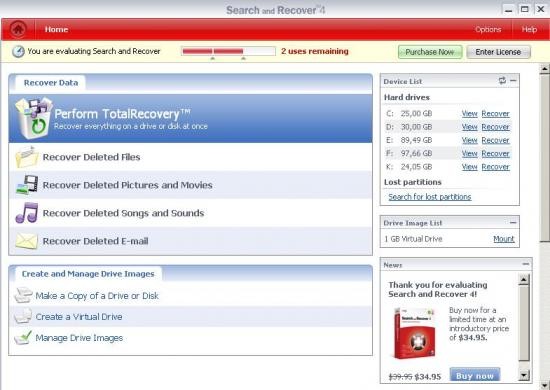Open the Options menu
Screen dimensions: 550x390
(x=488, y=29)
